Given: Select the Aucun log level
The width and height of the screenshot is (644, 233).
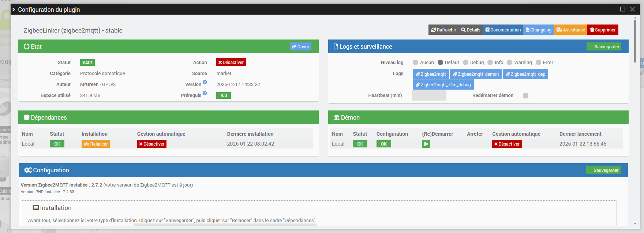Looking at the screenshot, I should [415, 63].
